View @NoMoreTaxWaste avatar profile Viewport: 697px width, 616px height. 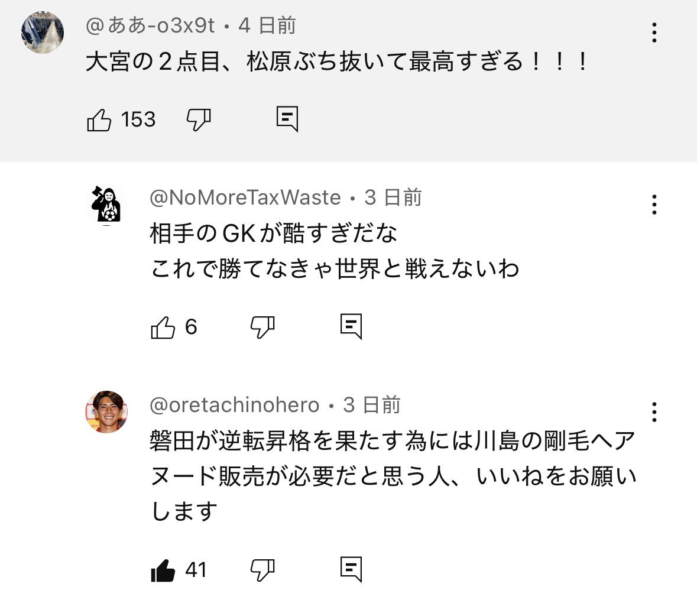(x=106, y=205)
